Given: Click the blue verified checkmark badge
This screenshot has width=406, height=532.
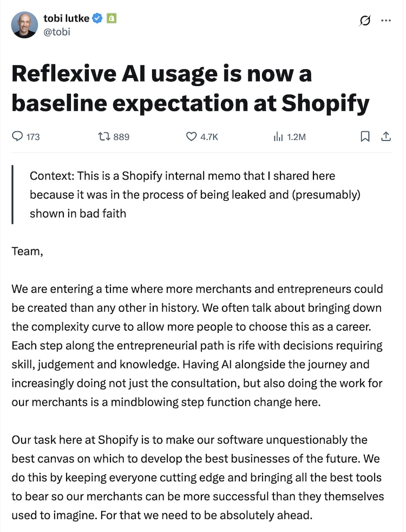Looking at the screenshot, I should click(97, 18).
